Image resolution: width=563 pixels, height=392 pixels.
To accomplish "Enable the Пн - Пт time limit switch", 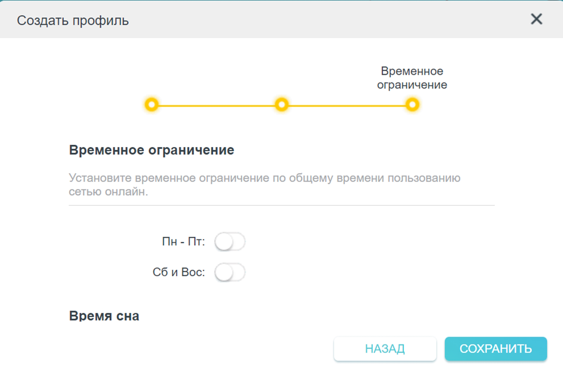I will 229,242.
